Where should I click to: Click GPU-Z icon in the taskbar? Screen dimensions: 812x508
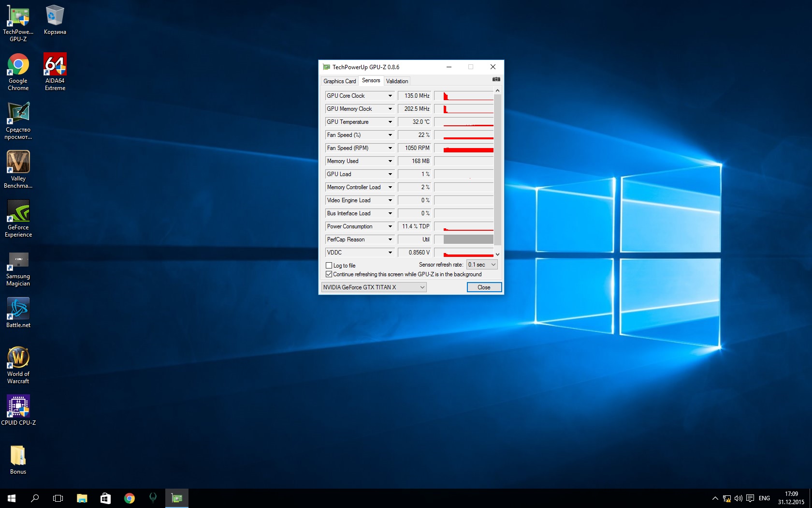point(177,498)
